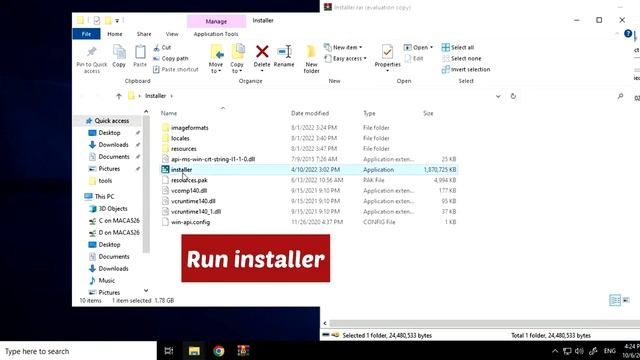Open Music in navigation pane
This screenshot has height=360, width=640.
(102, 280)
